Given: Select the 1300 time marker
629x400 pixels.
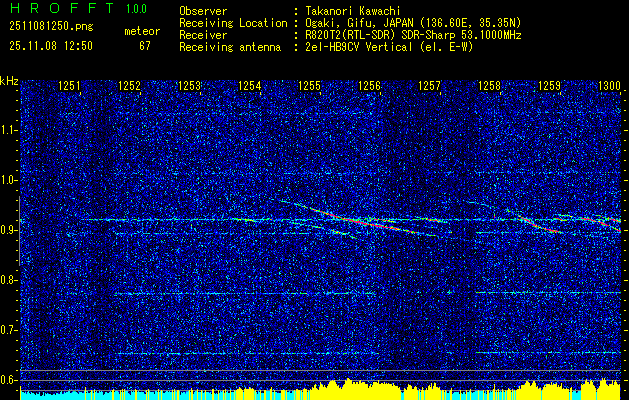Looking at the screenshot, I should (x=609, y=85).
